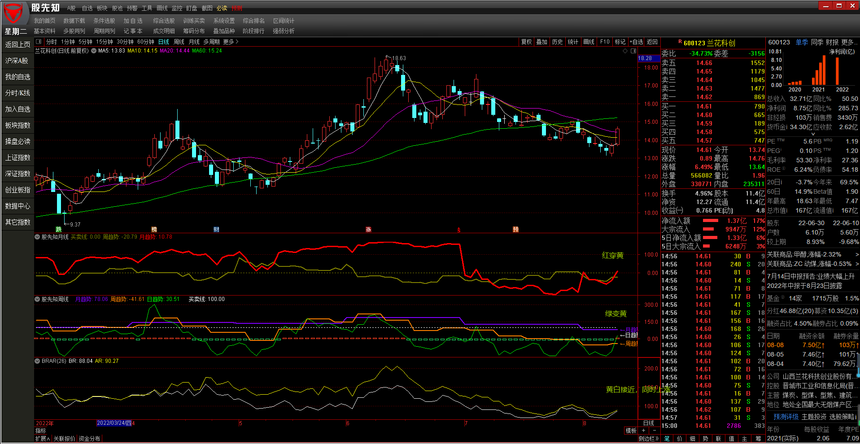
Task: Expand 更多.. in the financial panel header
Action: pos(848,42)
